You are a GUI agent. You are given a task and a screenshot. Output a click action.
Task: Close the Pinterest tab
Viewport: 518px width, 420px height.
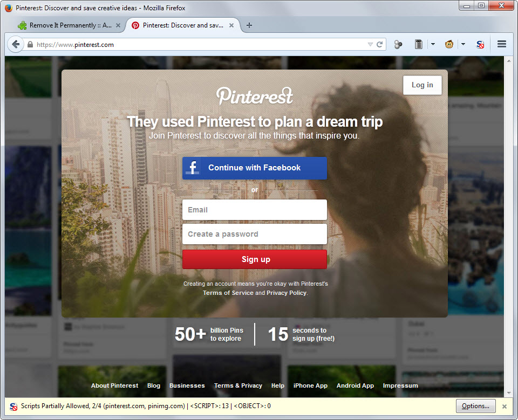pyautogui.click(x=231, y=25)
